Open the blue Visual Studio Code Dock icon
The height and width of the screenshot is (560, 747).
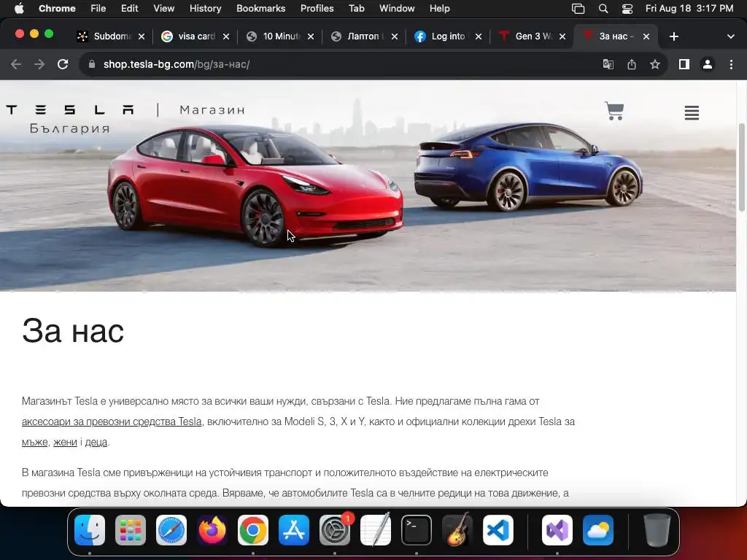coord(498,530)
